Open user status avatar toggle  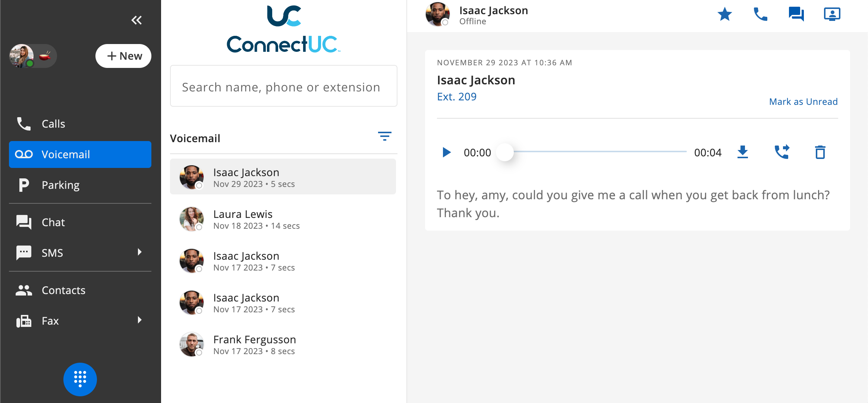(x=33, y=56)
